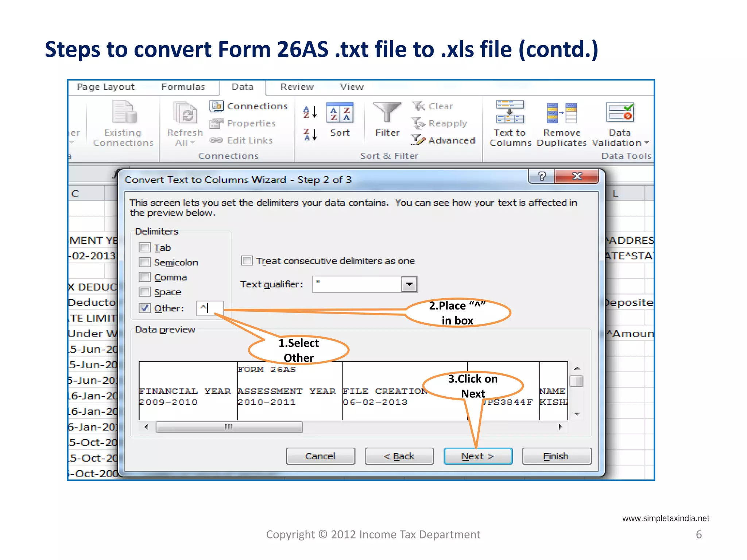Click the Next button
Image resolution: width=747 pixels, height=560 pixels.
pyautogui.click(x=478, y=456)
